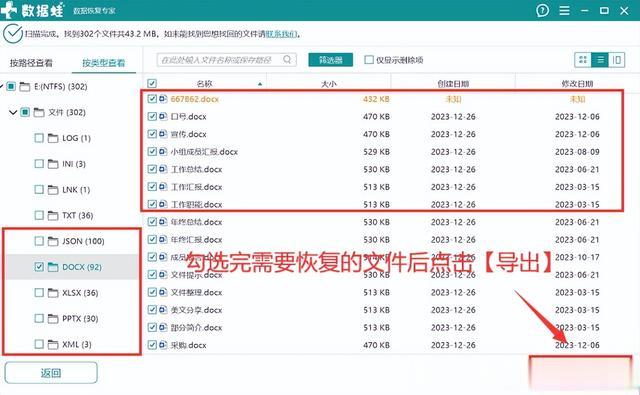
Task: Select the 按类型查看 tab
Action: click(x=104, y=63)
